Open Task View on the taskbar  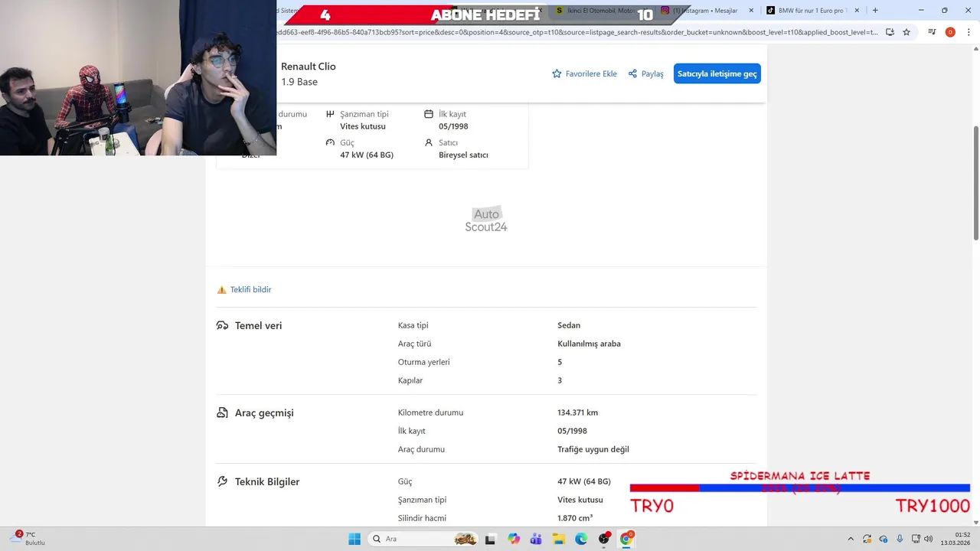coord(491,539)
